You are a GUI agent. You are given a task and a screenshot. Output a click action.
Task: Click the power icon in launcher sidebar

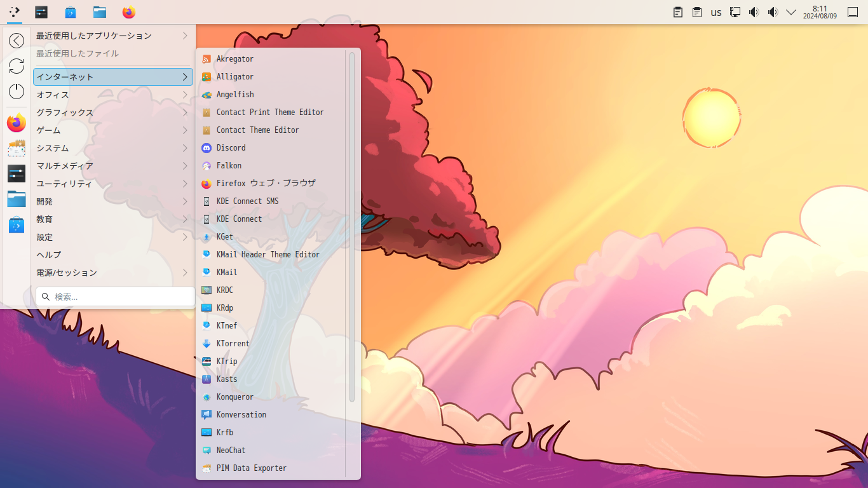click(x=17, y=91)
